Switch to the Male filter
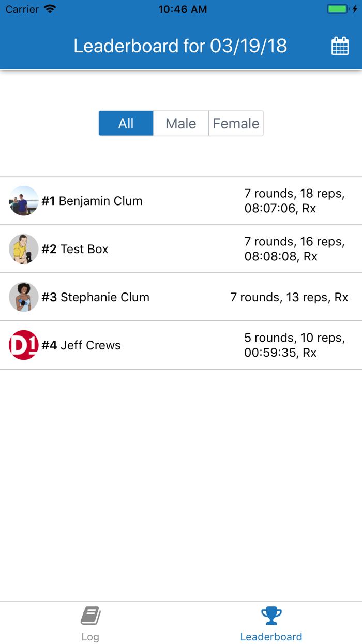362x644 pixels. (180, 123)
